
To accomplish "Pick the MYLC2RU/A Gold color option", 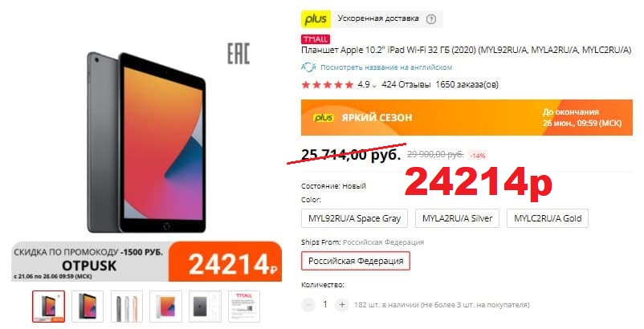I will pyautogui.click(x=548, y=218).
